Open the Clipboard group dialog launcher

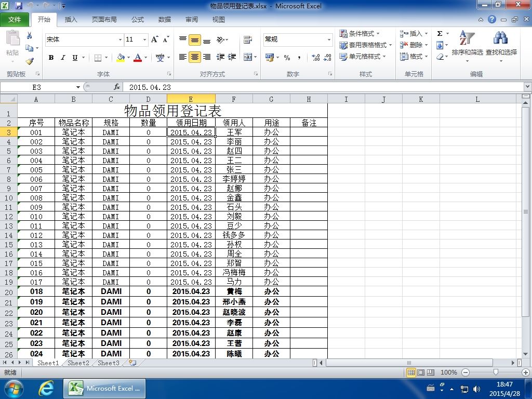click(x=37, y=74)
